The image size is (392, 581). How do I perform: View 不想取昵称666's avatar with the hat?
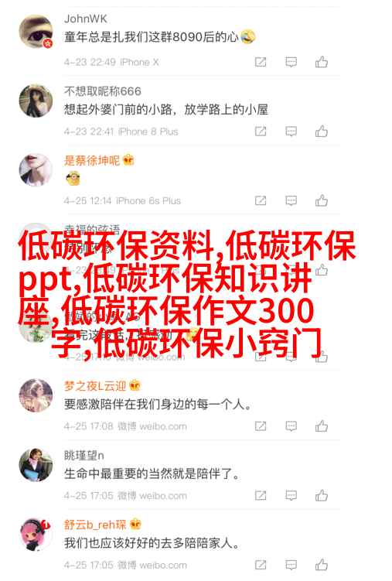[x=36, y=101]
